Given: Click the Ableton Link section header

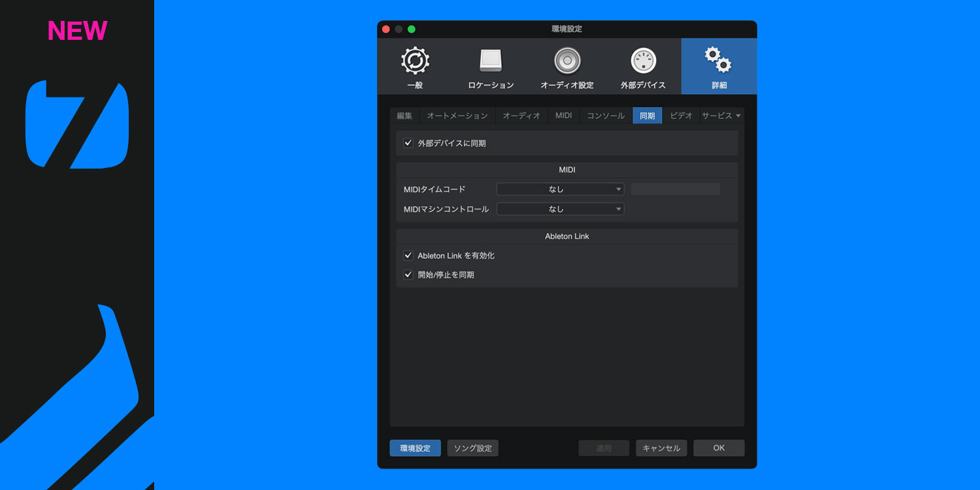Looking at the screenshot, I should [x=567, y=237].
